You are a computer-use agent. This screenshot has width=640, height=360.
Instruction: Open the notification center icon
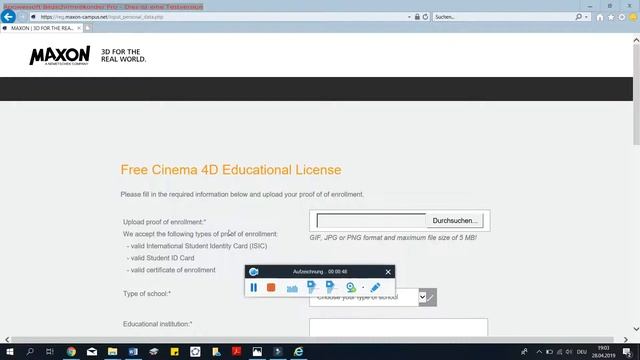click(627, 352)
